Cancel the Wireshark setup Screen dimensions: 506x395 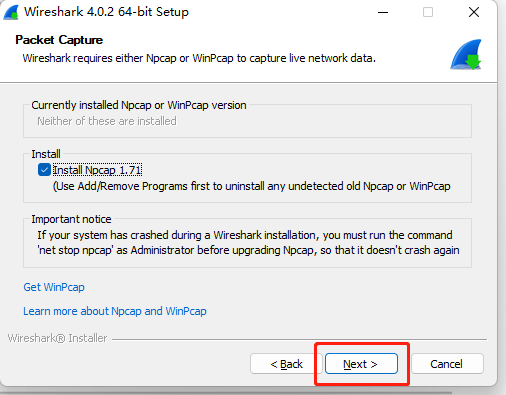coord(447,364)
